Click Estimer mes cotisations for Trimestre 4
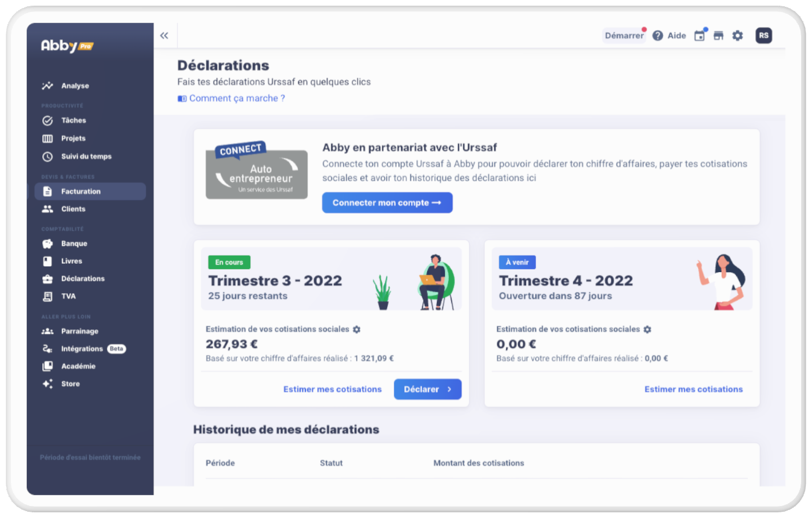 click(x=693, y=389)
